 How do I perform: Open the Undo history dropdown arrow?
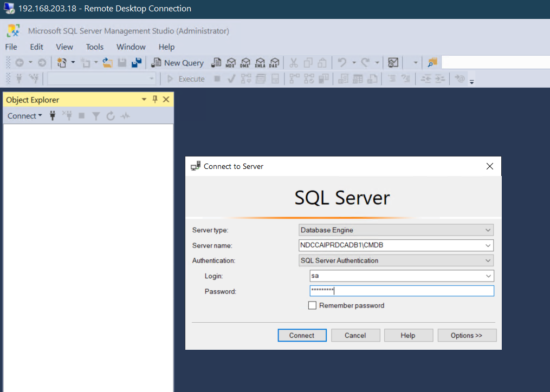[x=354, y=63]
